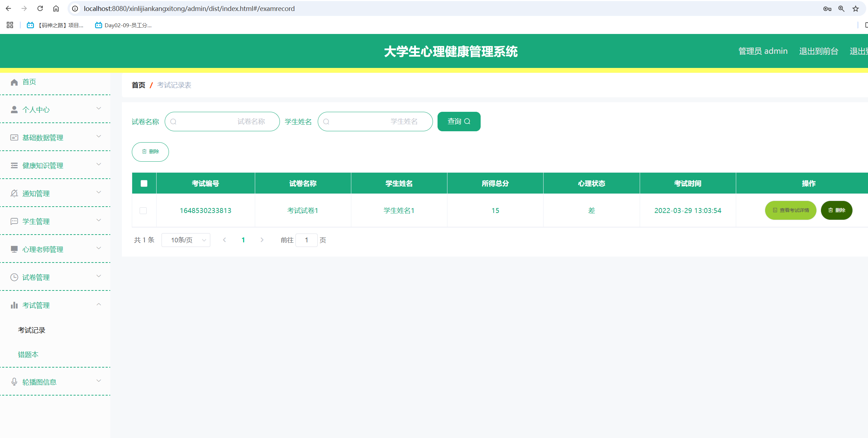
Task: Click the clock icon beside 试卷管理
Action: click(14, 277)
